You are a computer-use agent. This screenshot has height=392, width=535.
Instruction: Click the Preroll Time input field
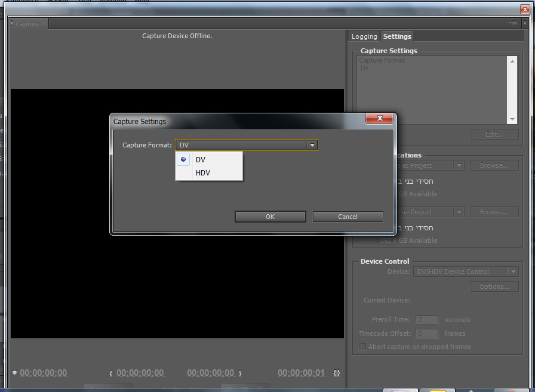(426, 320)
